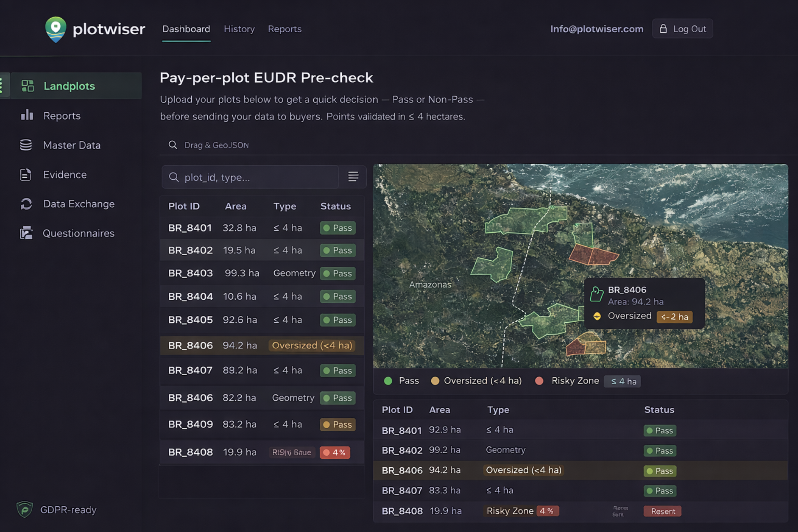
Task: Select the Data Exchange sync icon
Action: 26,204
